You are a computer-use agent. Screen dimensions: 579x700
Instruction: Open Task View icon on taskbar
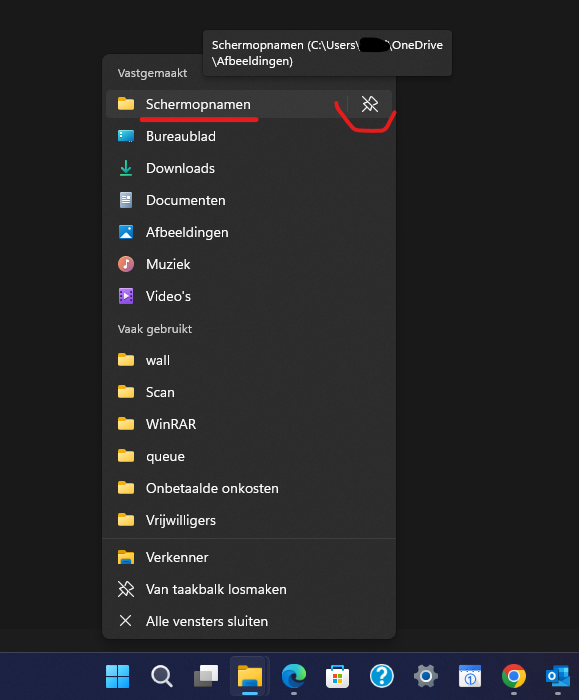click(206, 676)
